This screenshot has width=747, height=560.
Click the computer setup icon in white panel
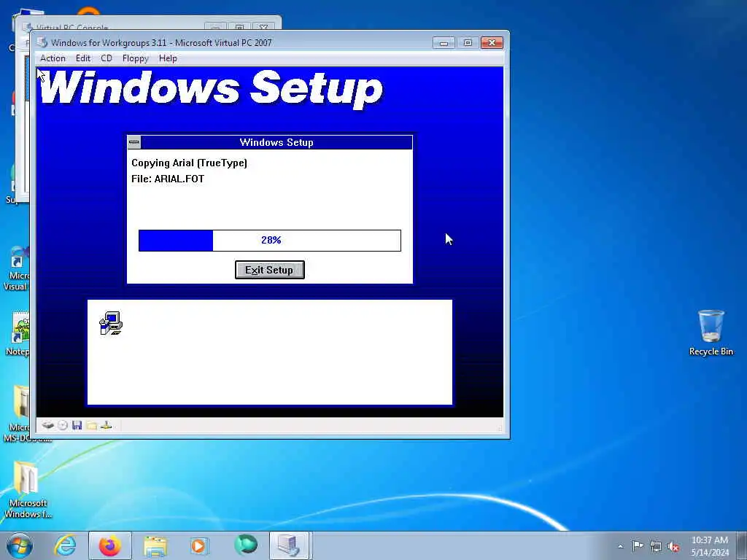pyautogui.click(x=111, y=323)
